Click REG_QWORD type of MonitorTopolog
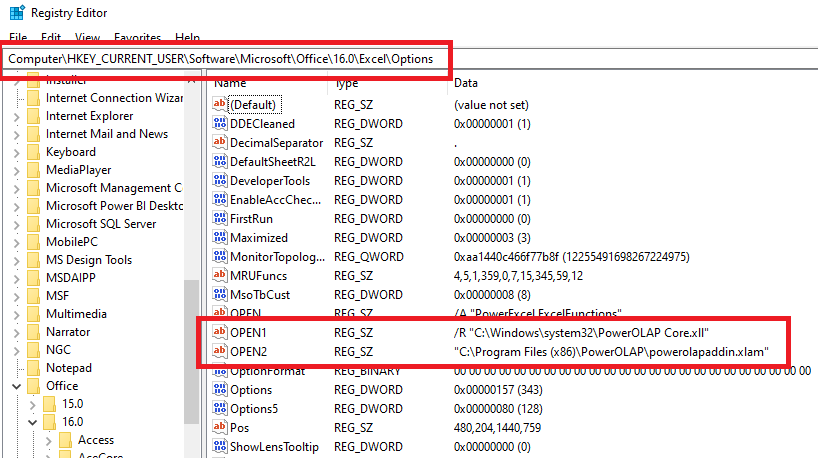 pos(369,257)
